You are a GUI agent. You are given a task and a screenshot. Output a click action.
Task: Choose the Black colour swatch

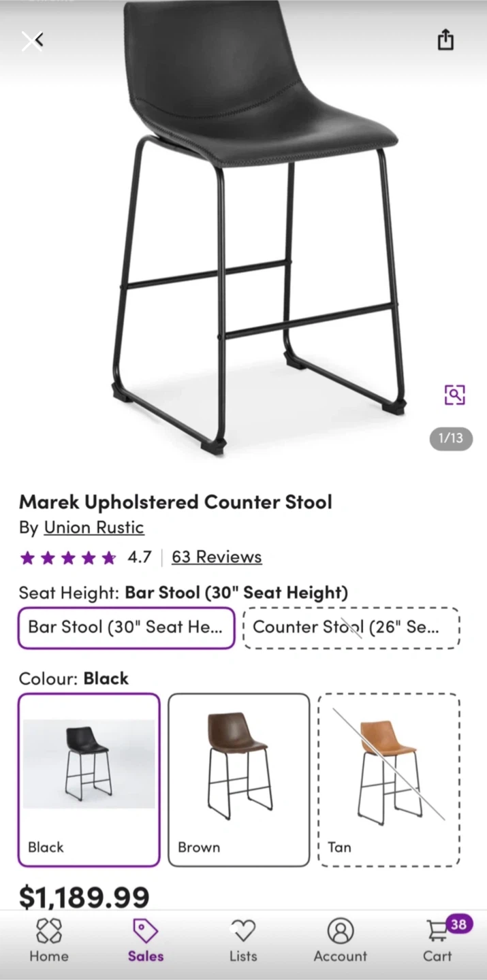89,779
